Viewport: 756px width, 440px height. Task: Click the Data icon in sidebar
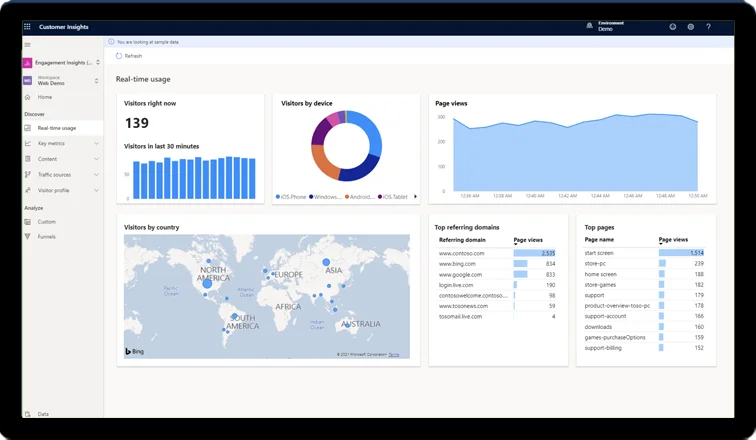(x=28, y=413)
